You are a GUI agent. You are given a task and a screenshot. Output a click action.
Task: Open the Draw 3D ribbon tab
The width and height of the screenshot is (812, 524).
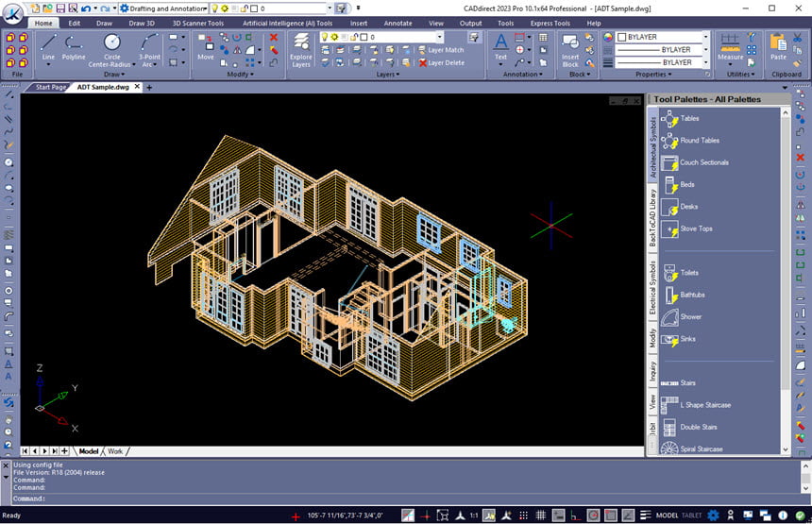pos(142,24)
